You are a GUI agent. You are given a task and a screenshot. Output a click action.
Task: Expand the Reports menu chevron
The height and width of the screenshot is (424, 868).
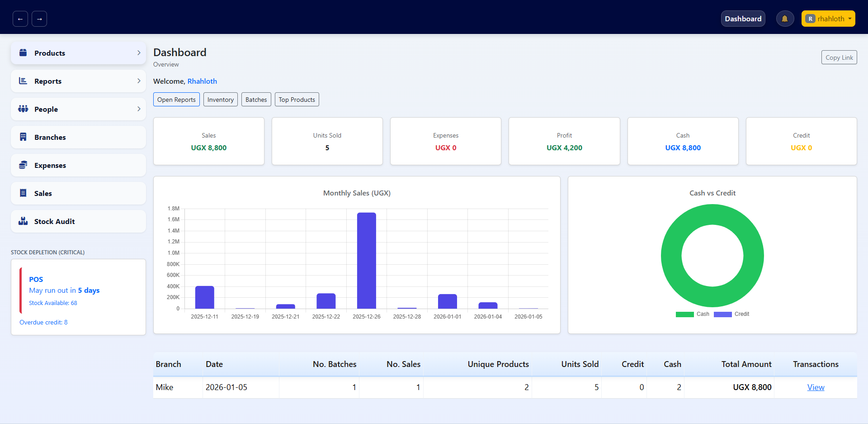coord(138,81)
